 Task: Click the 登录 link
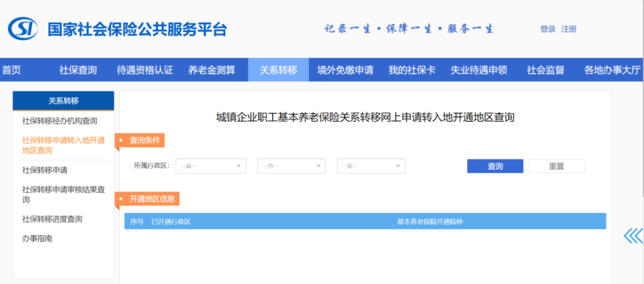548,29
